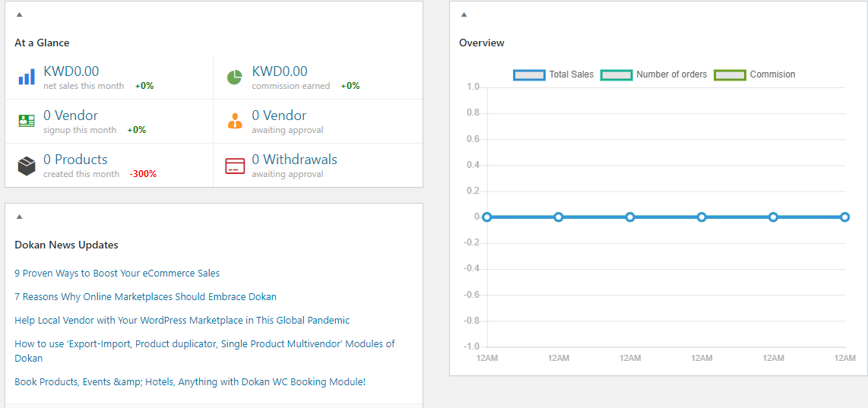Click the '0 Withdrawals' awaiting approval link
Viewport: 868px width, 408px height.
(x=294, y=160)
